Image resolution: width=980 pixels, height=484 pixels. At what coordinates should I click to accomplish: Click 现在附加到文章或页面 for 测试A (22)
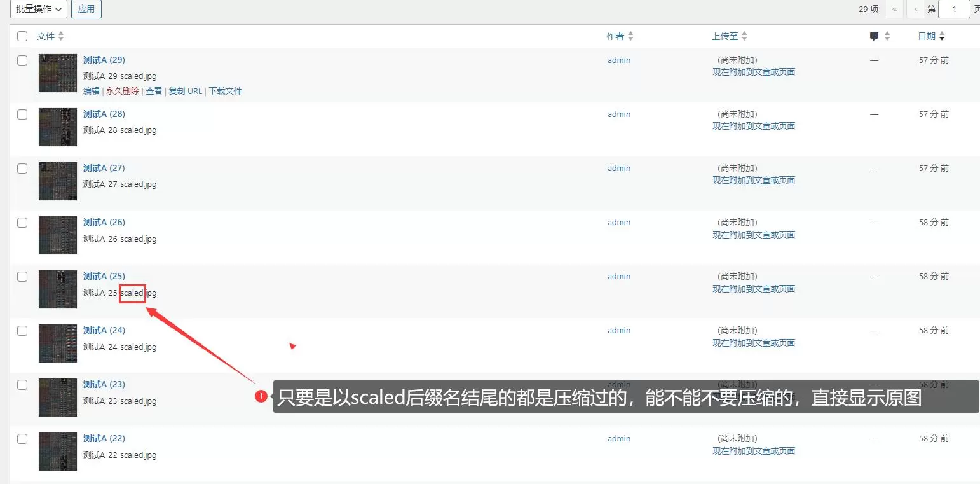tap(754, 451)
